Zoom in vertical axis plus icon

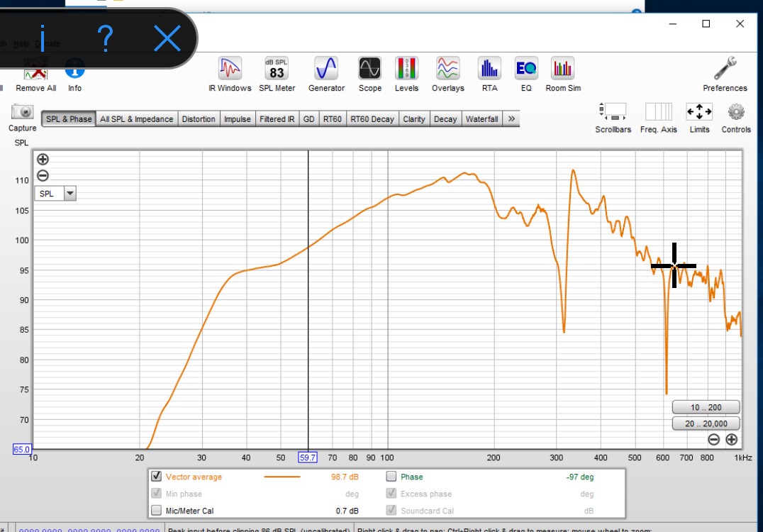(x=43, y=159)
